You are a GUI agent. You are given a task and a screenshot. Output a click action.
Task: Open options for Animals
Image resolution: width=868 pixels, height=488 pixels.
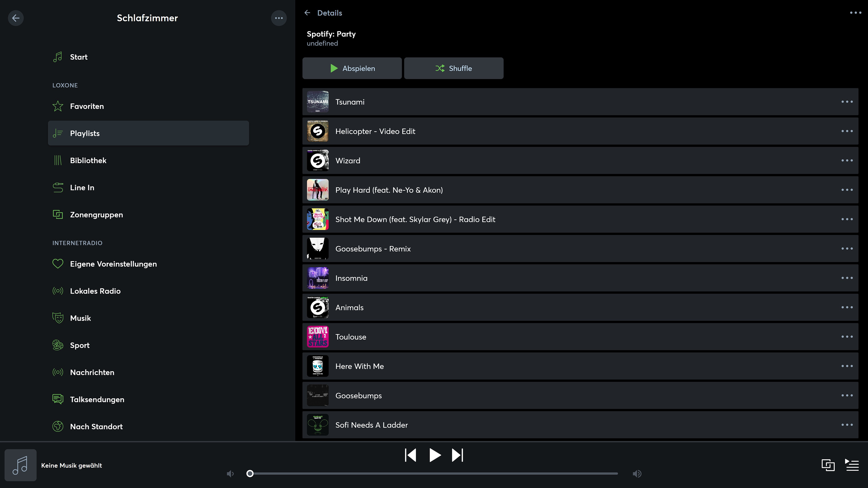[847, 307]
